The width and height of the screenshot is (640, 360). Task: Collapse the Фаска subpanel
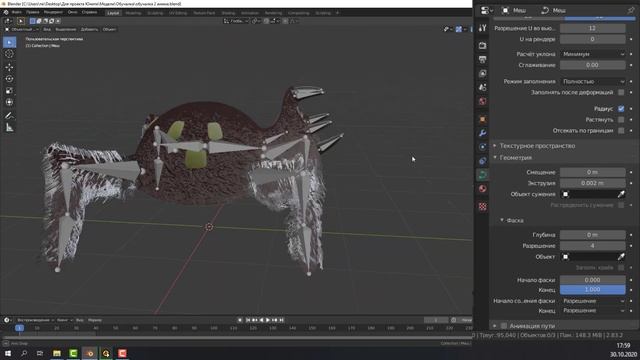515,220
